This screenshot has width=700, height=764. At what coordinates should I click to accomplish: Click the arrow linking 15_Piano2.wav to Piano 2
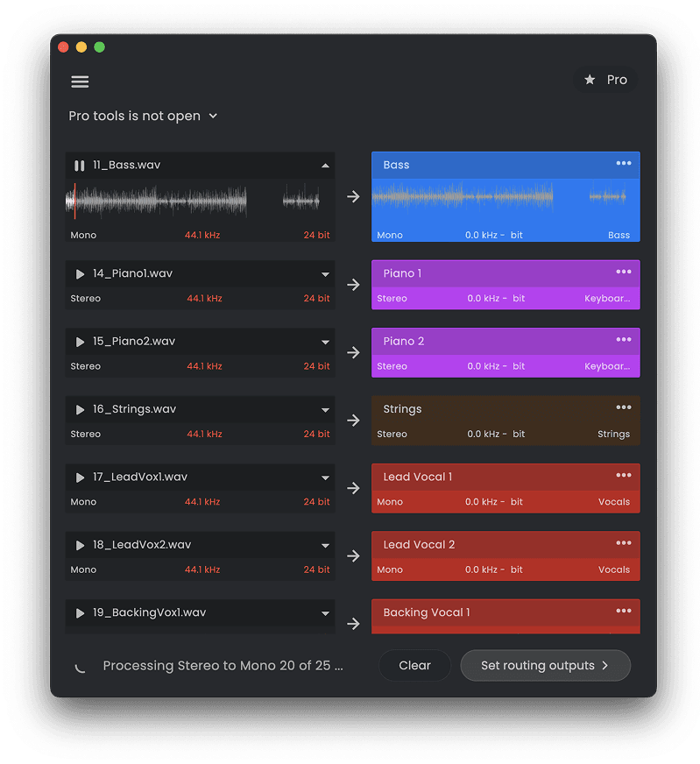[x=353, y=352]
